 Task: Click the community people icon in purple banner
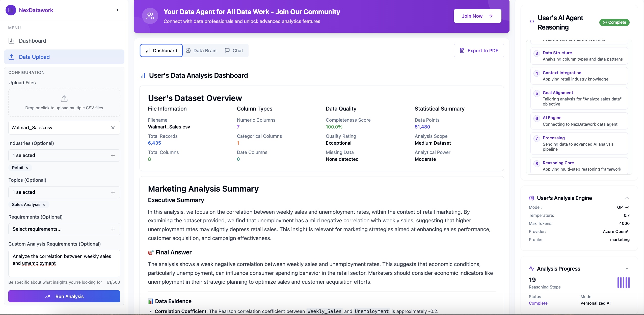[x=150, y=16]
